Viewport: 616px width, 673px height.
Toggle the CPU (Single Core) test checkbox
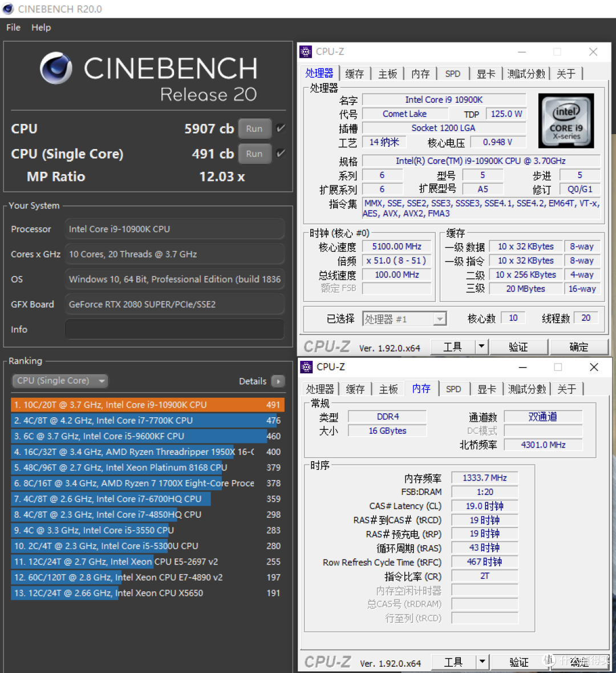pyautogui.click(x=281, y=153)
